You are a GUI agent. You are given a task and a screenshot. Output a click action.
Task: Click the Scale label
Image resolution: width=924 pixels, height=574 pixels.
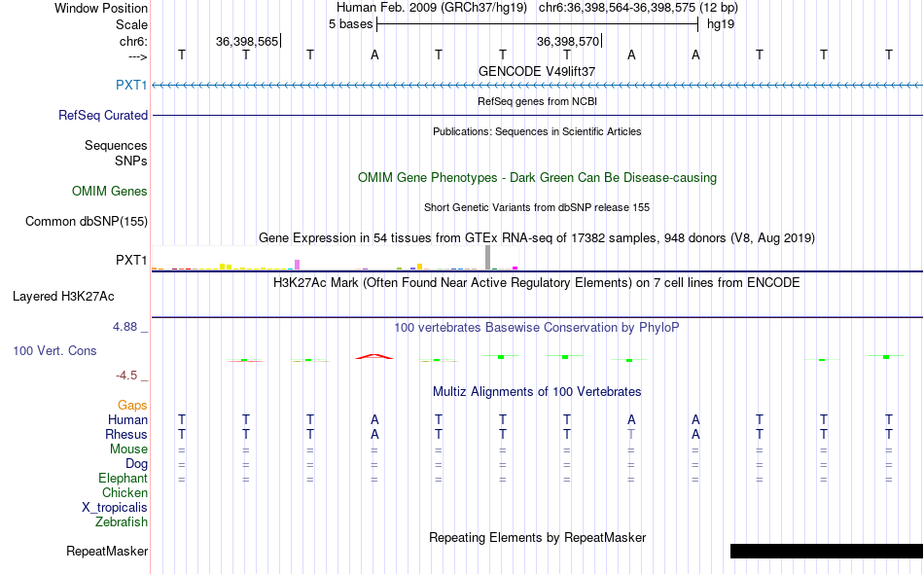coord(131,24)
